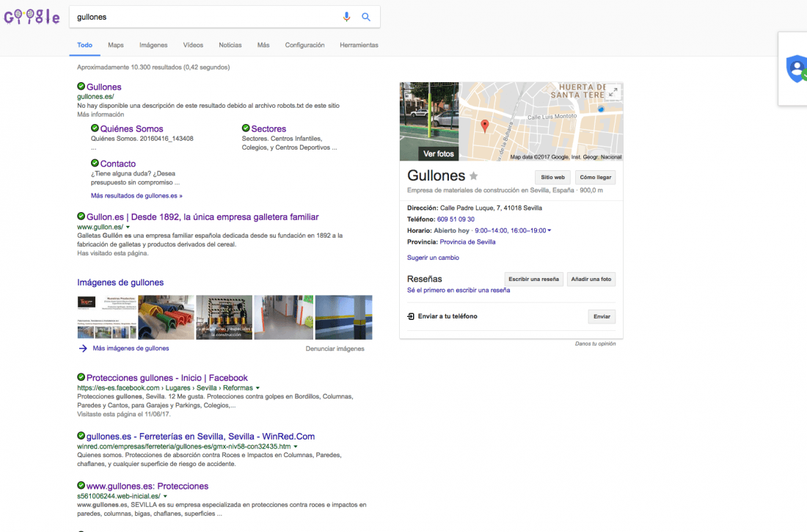Open dropdown arrow next to winred.com URL
Image resolution: width=807 pixels, height=532 pixels.
(296, 446)
